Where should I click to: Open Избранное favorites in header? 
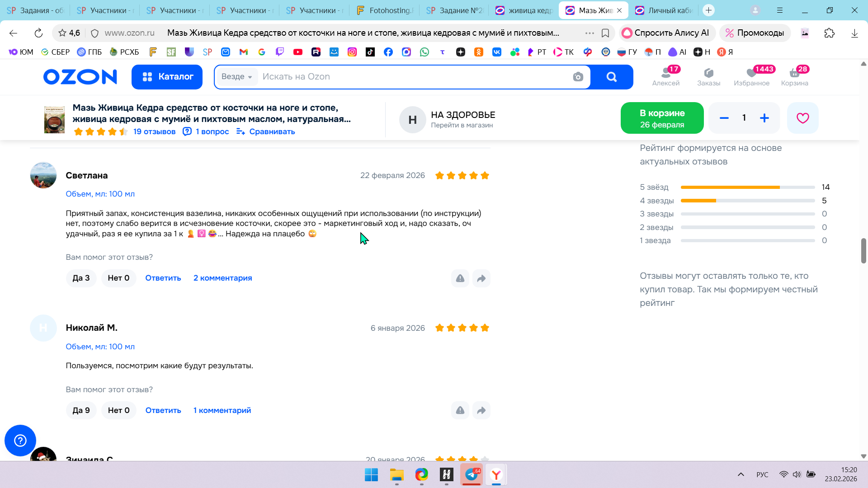[751, 76]
